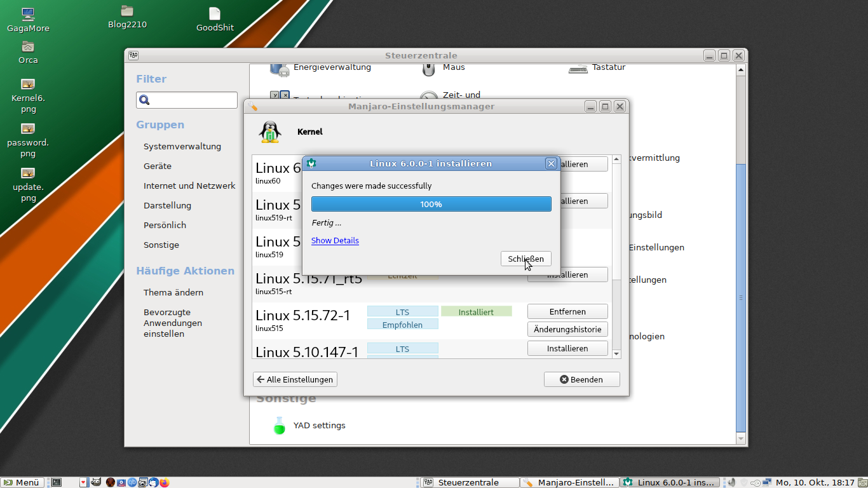Select the Systemverwaltung group

(182, 146)
